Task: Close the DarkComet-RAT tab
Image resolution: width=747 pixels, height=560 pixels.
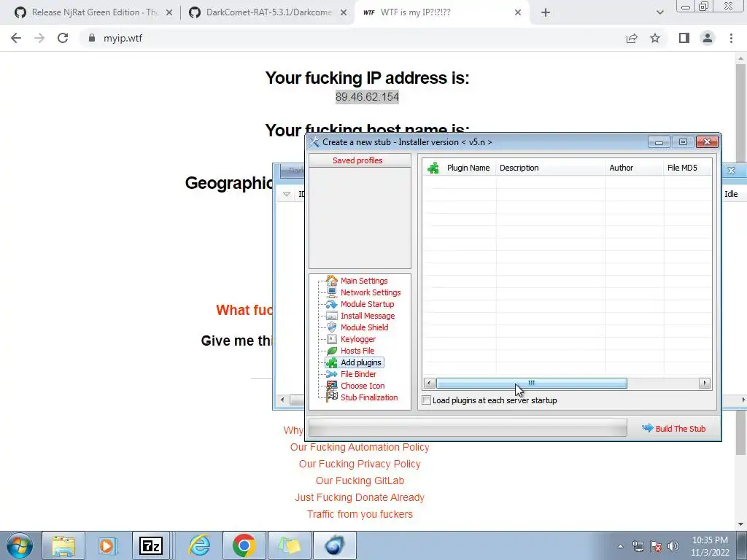Action: [x=343, y=12]
